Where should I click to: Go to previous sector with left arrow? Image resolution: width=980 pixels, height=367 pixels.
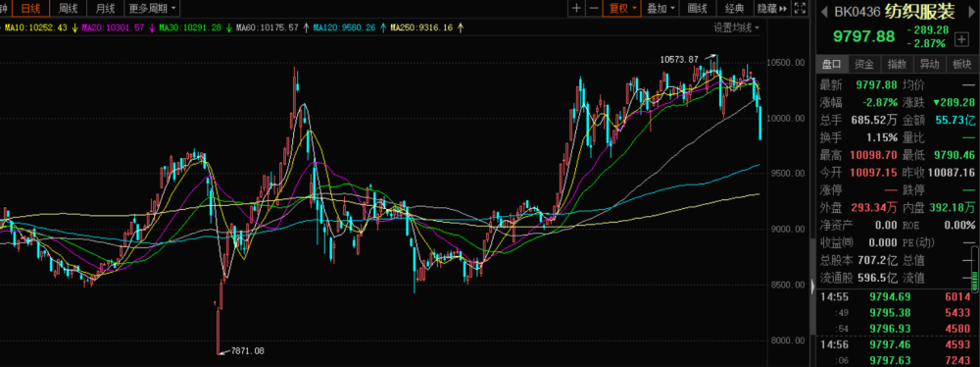tap(824, 12)
